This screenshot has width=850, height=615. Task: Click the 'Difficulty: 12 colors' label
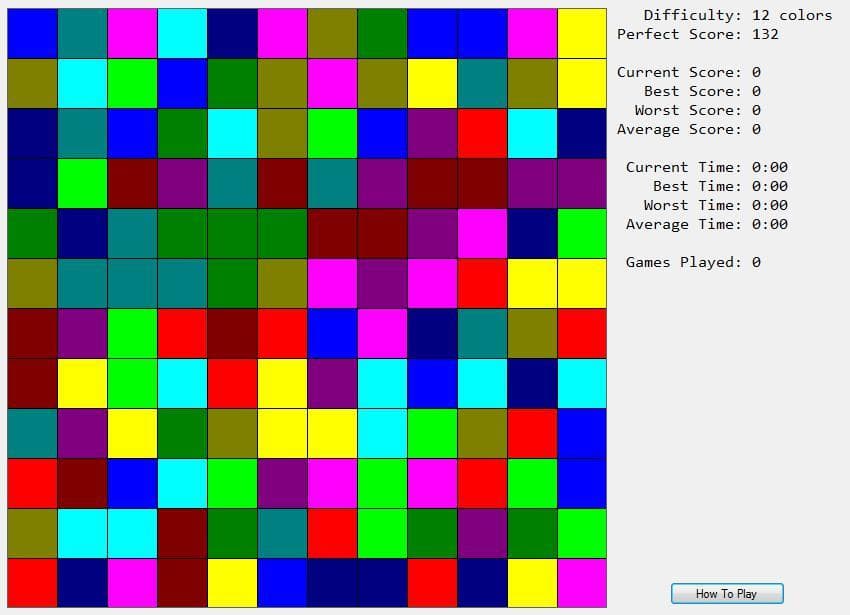(738, 15)
